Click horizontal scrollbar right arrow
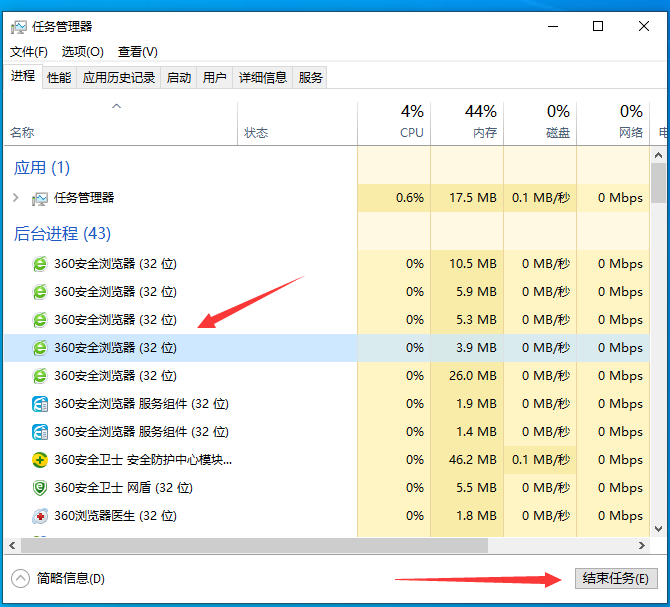Image resolution: width=670 pixels, height=607 pixels. click(x=642, y=545)
